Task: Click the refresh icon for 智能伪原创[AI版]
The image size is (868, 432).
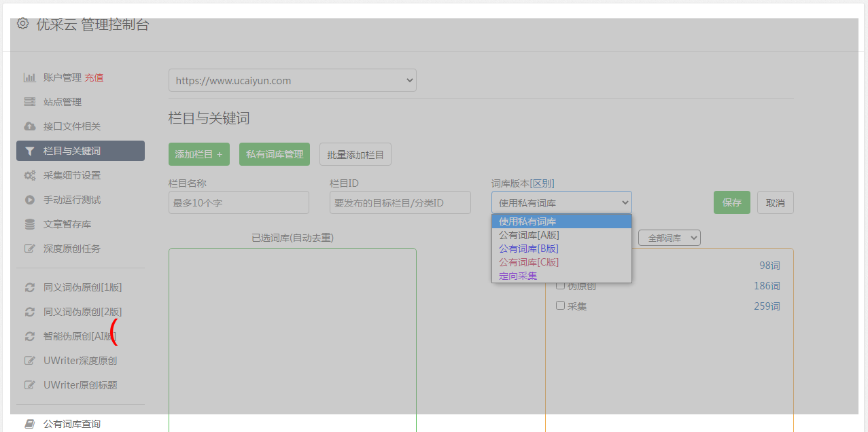Action: point(29,336)
